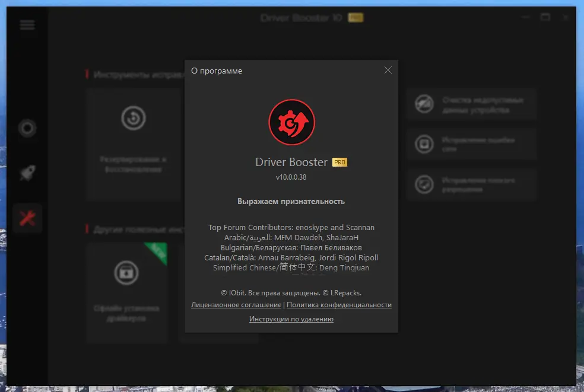Screen dimensions: 584x392
Task: Click the version text v10.0.0.38
Action: (291, 177)
